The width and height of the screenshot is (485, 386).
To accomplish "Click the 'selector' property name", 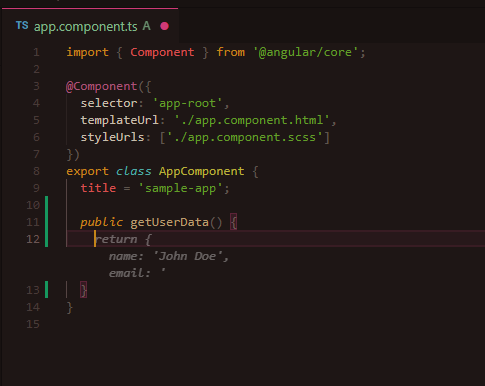I will point(109,103).
